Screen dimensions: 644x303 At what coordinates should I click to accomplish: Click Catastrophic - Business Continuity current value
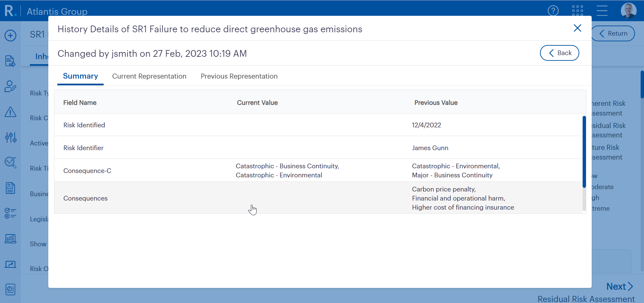tap(287, 166)
